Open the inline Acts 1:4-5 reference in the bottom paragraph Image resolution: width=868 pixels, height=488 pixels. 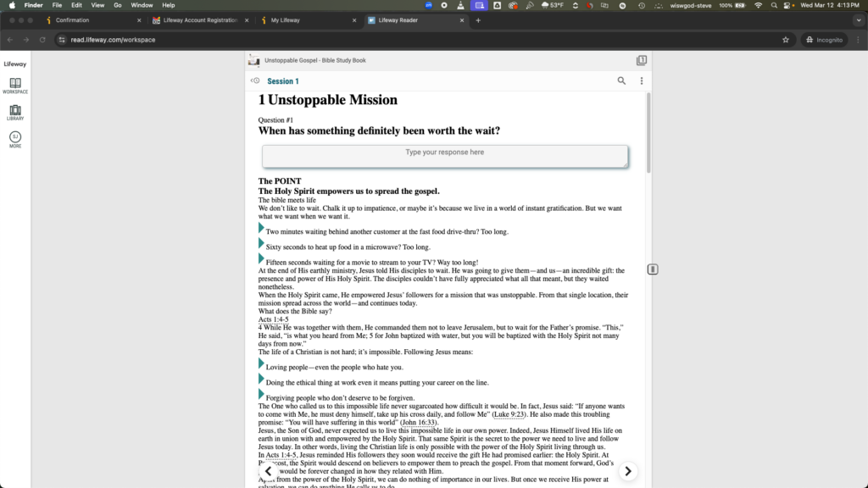(281, 455)
